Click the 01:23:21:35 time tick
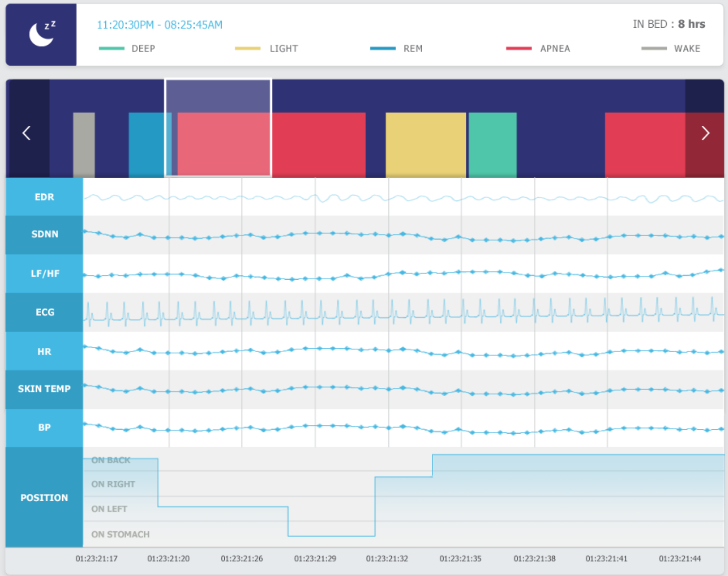Screen dimensions: 728x576 click(460, 559)
